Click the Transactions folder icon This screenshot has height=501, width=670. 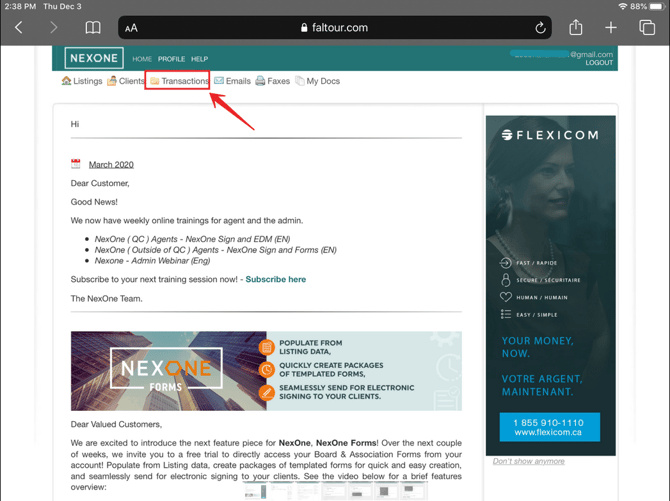point(155,81)
